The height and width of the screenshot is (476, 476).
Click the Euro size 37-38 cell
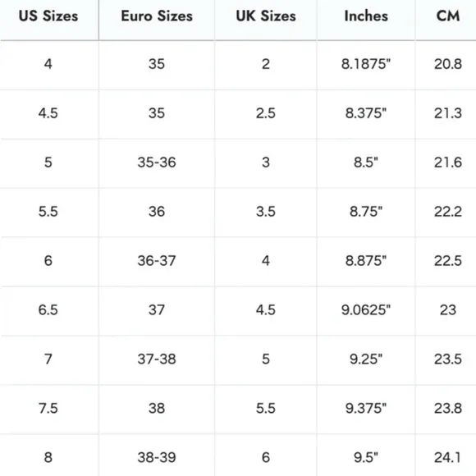click(157, 359)
